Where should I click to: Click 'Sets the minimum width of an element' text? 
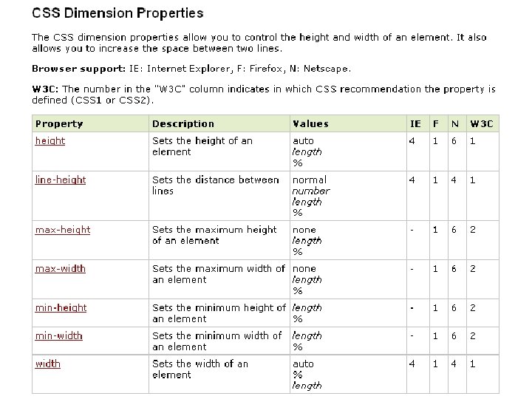pyautogui.click(x=216, y=341)
